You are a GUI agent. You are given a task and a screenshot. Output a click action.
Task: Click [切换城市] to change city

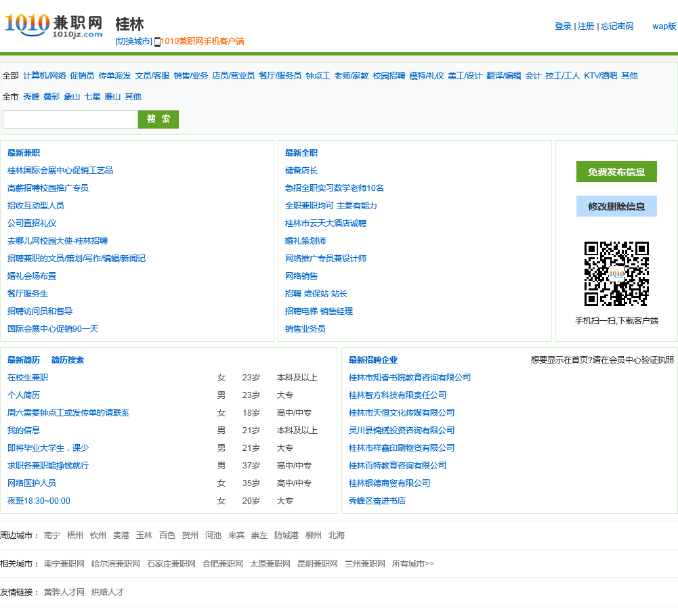click(x=133, y=41)
